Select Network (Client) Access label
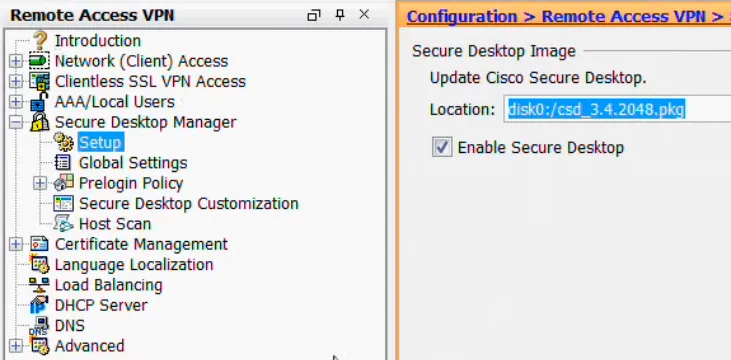 pos(141,61)
